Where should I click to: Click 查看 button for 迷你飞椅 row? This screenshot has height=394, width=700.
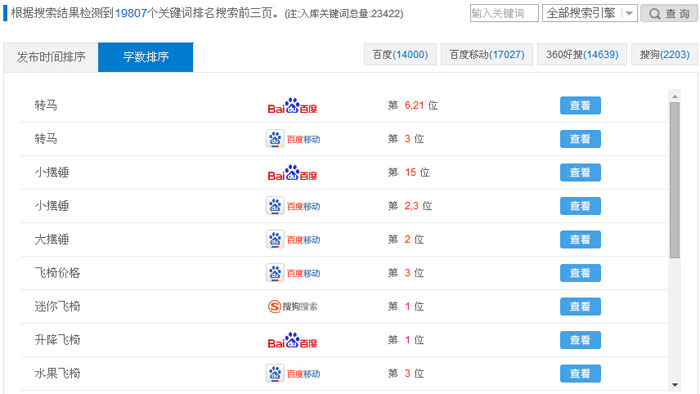pyautogui.click(x=580, y=307)
